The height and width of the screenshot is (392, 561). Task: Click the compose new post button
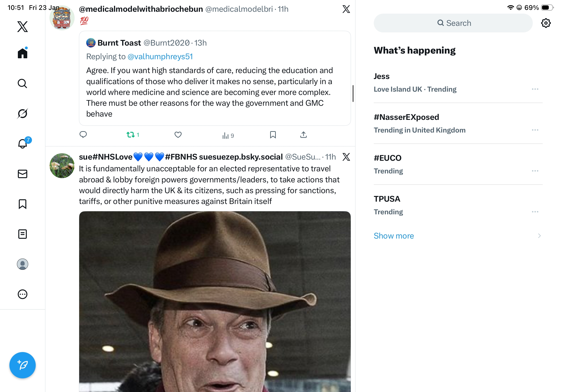click(x=23, y=365)
